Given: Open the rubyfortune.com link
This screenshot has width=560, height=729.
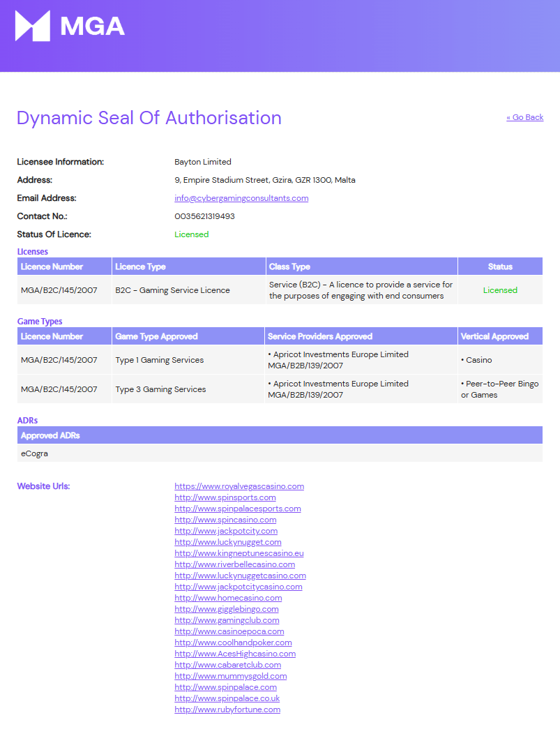Looking at the screenshot, I should [227, 709].
